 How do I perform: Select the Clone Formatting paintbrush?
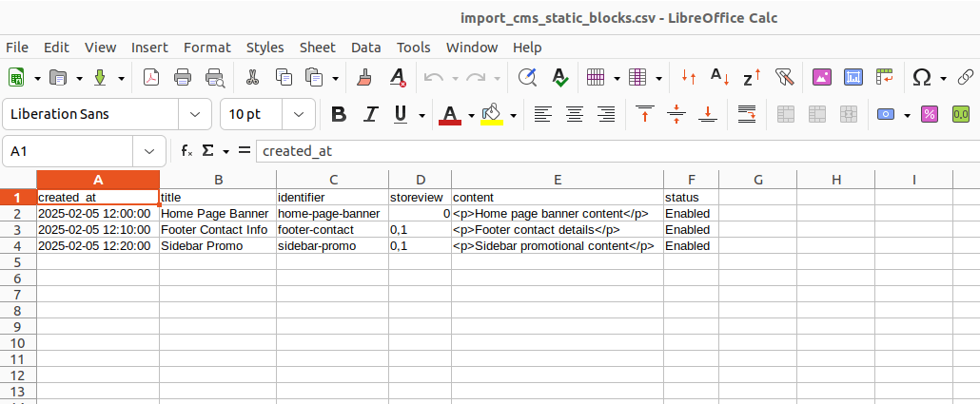(x=364, y=78)
